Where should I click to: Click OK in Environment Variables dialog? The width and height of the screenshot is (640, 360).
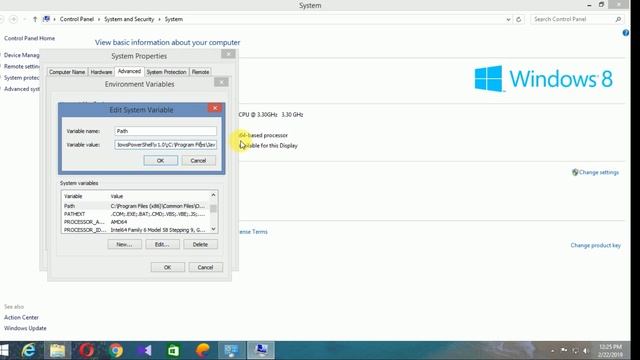point(167,267)
